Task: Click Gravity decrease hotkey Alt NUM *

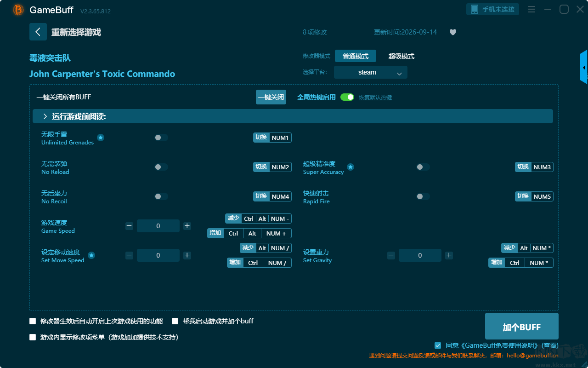Action: point(527,248)
